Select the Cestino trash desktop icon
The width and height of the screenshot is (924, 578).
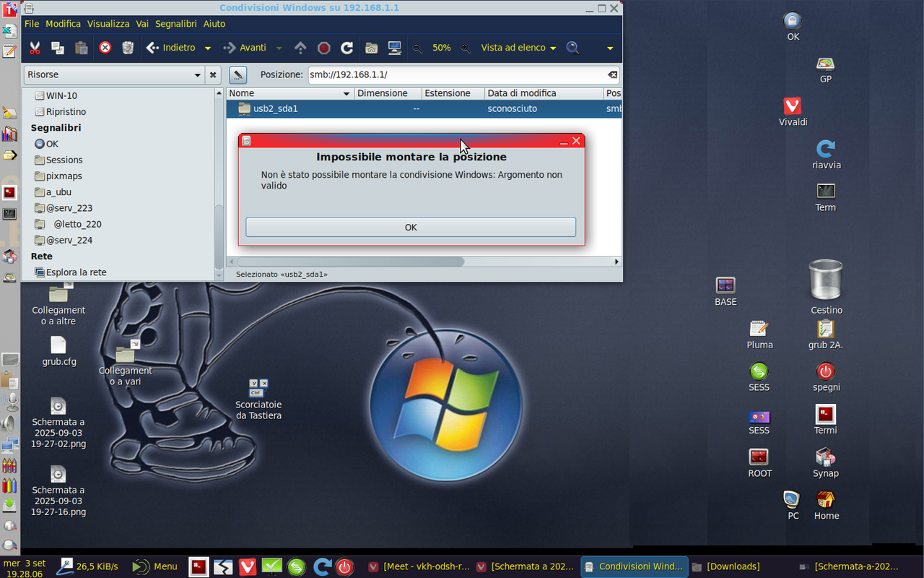tap(826, 287)
